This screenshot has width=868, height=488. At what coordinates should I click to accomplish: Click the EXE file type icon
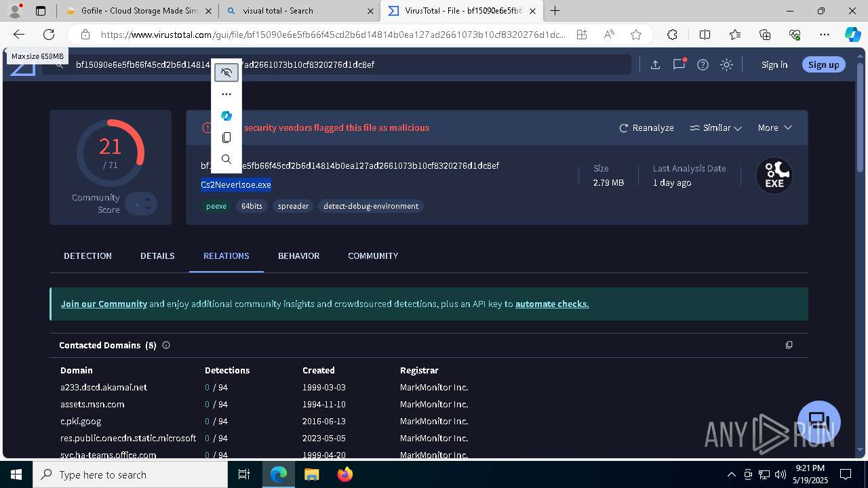click(x=774, y=176)
